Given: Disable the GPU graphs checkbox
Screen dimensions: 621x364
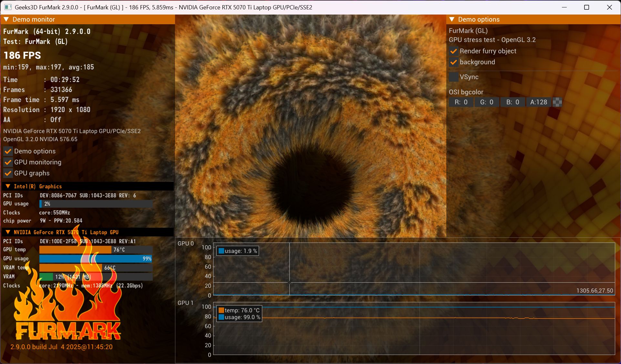Looking at the screenshot, I should (x=8, y=173).
